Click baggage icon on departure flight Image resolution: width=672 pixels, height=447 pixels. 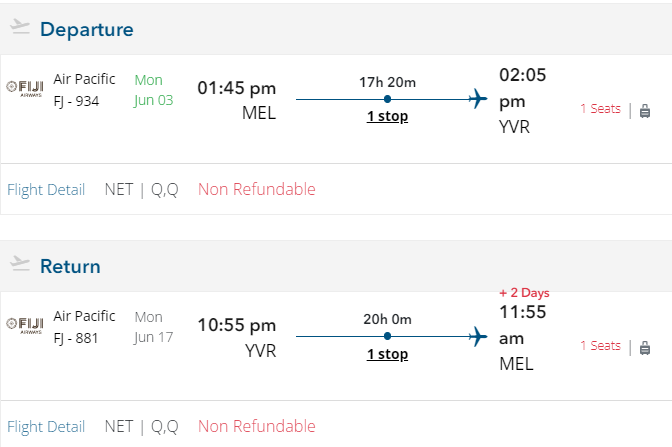645,110
